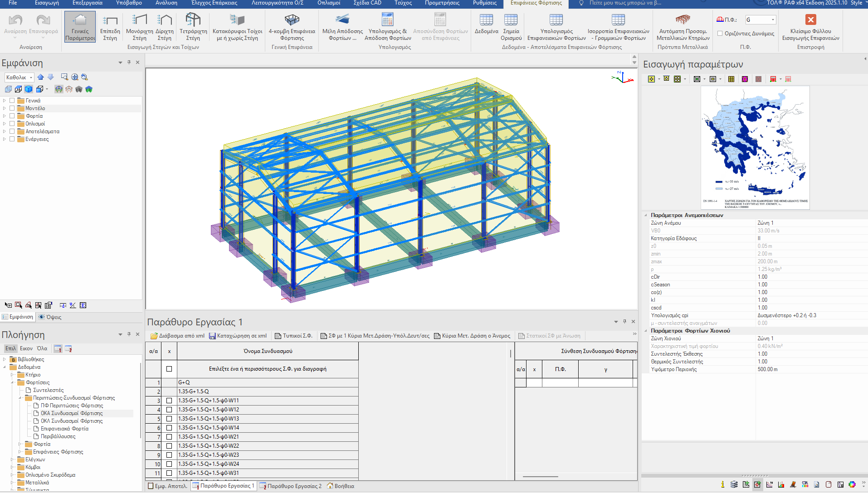The image size is (868, 493).
Task: Click Κλείσιμο Φύλλου Εισαγωγής Επιφανειών icon
Action: coord(810,20)
